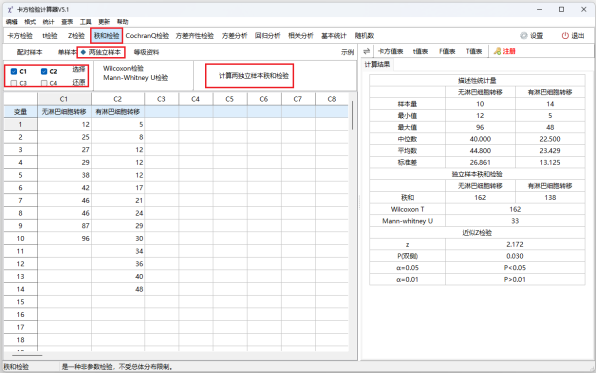Click the Wilcoxon T result row label
596x373 pixels.
click(x=407, y=209)
